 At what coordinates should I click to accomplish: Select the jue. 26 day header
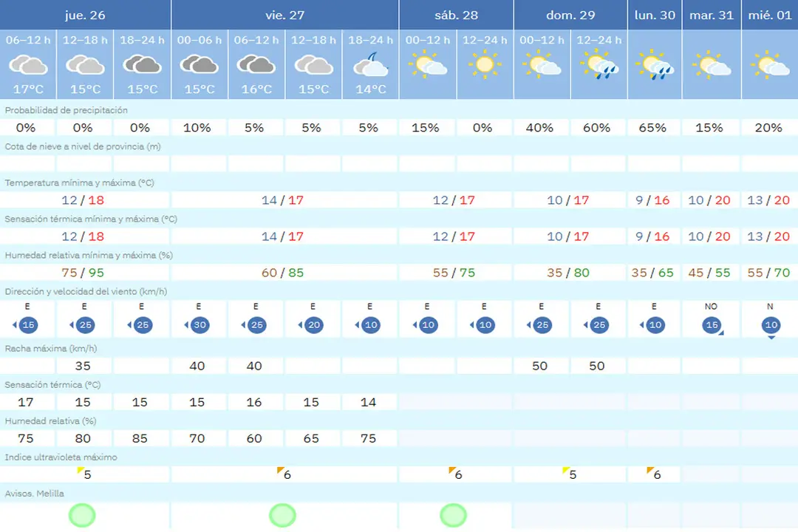(x=85, y=15)
